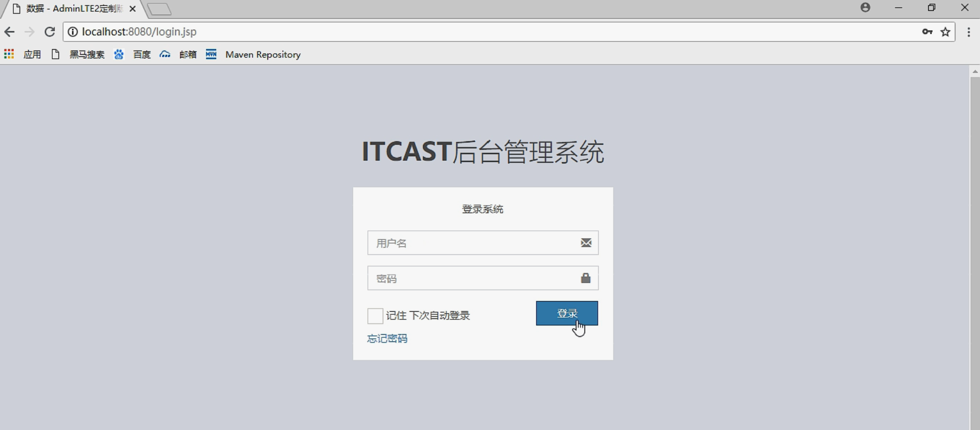Open the 应用 apps grid shortcut
Image resolution: width=980 pixels, height=430 pixels.
[x=23, y=54]
